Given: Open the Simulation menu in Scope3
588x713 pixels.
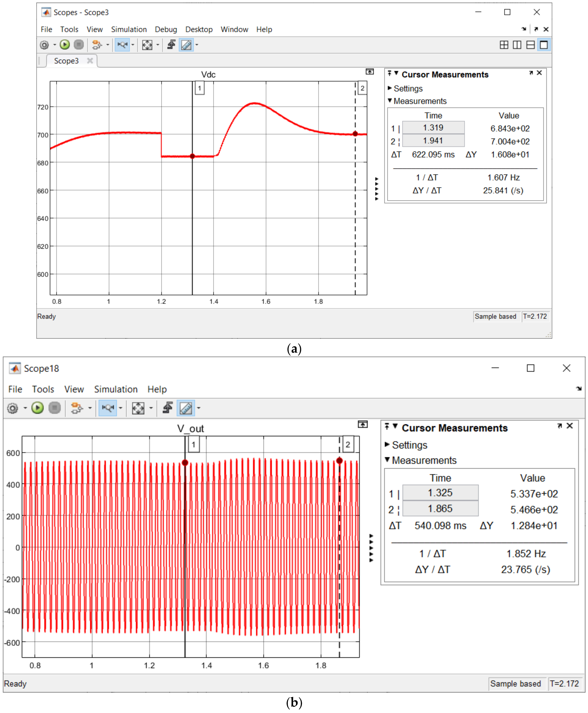Looking at the screenshot, I should click(129, 30).
